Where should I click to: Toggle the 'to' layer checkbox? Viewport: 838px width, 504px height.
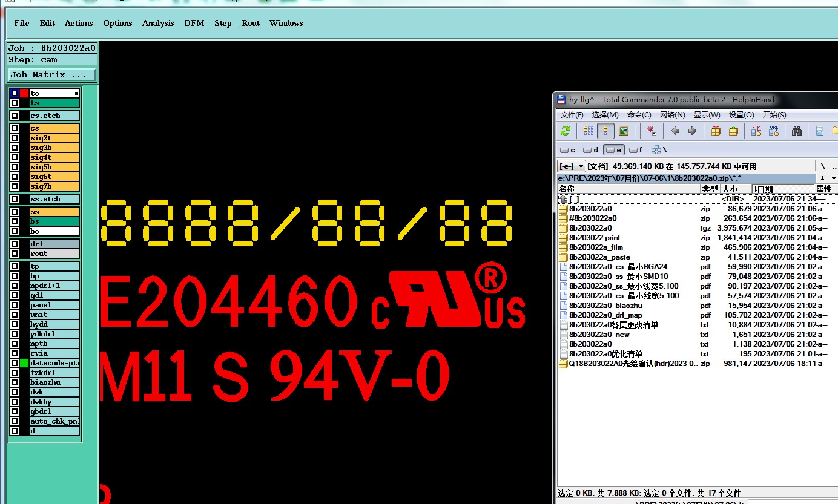coord(15,93)
